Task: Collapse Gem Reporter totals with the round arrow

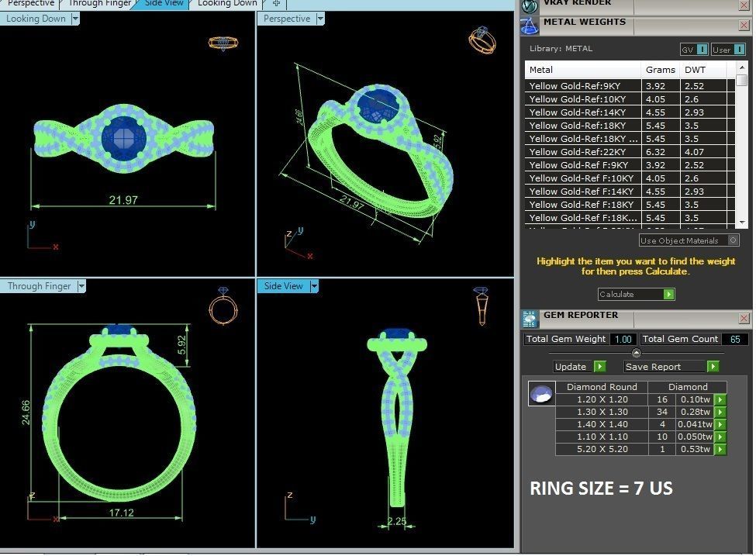Action: [637, 353]
